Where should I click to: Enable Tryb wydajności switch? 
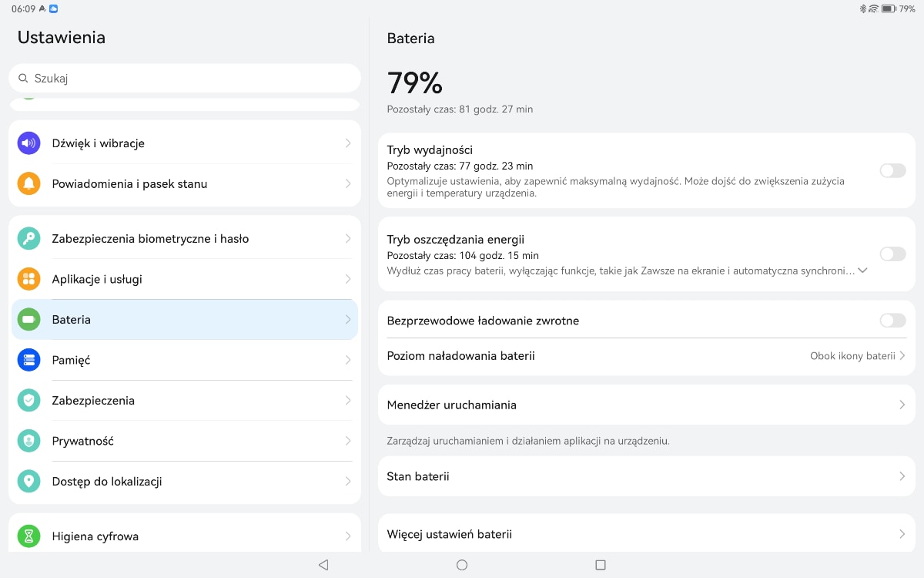click(892, 170)
